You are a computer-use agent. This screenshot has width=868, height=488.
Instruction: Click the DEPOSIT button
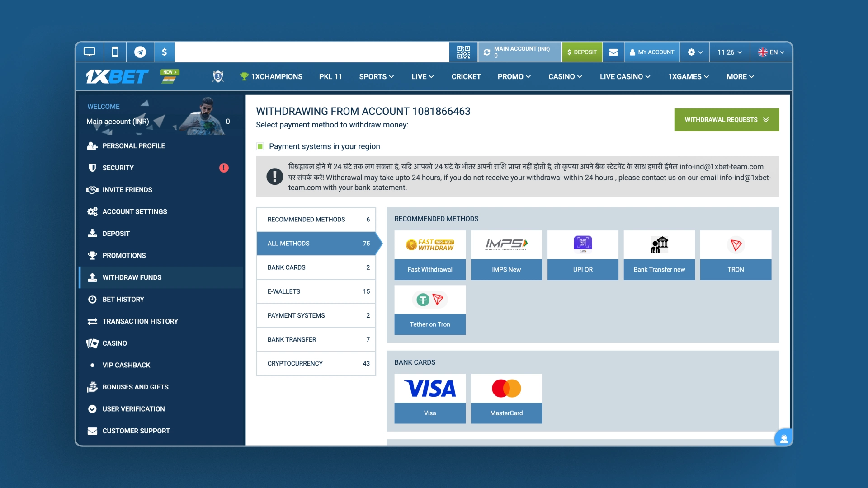pos(582,52)
